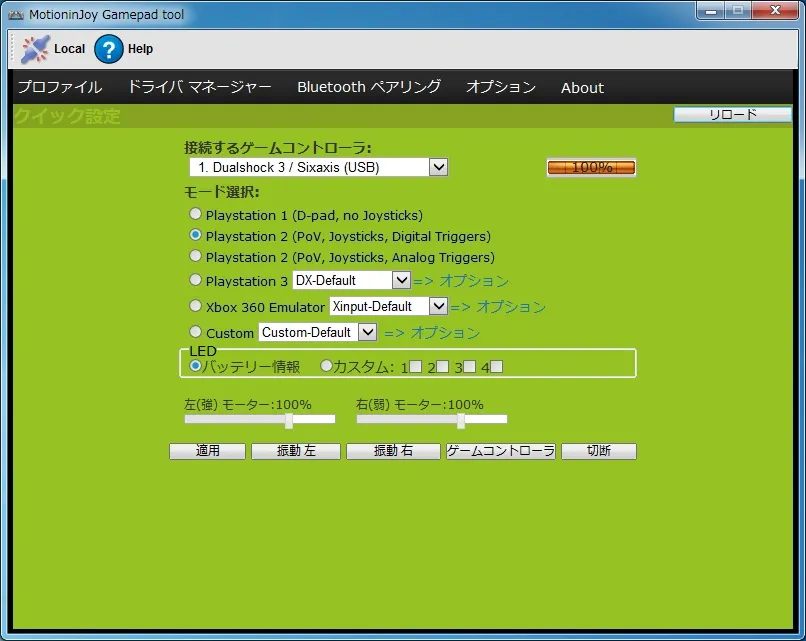
Task: Select the Custom mode radio button
Action: (195, 332)
